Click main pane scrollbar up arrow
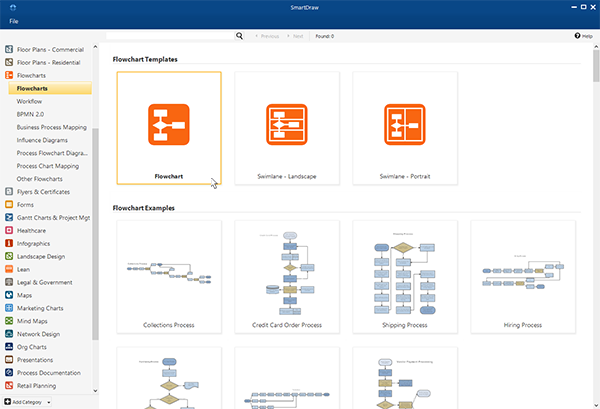This screenshot has height=409, width=600. pyautogui.click(x=596, y=47)
